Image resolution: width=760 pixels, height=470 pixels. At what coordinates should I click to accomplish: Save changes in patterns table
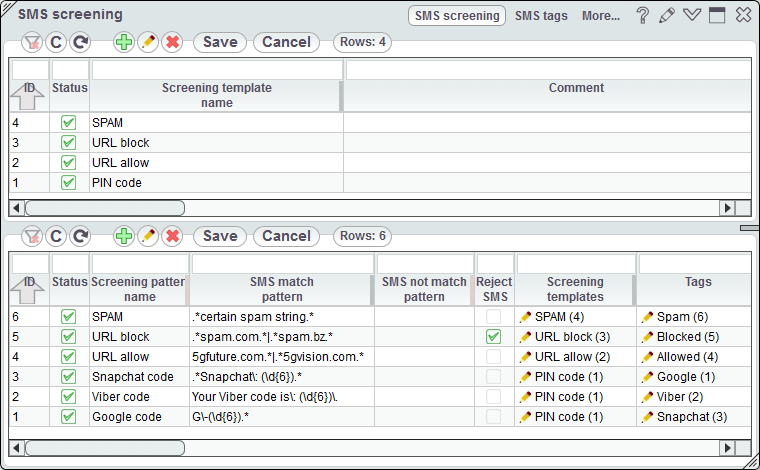[x=220, y=236]
